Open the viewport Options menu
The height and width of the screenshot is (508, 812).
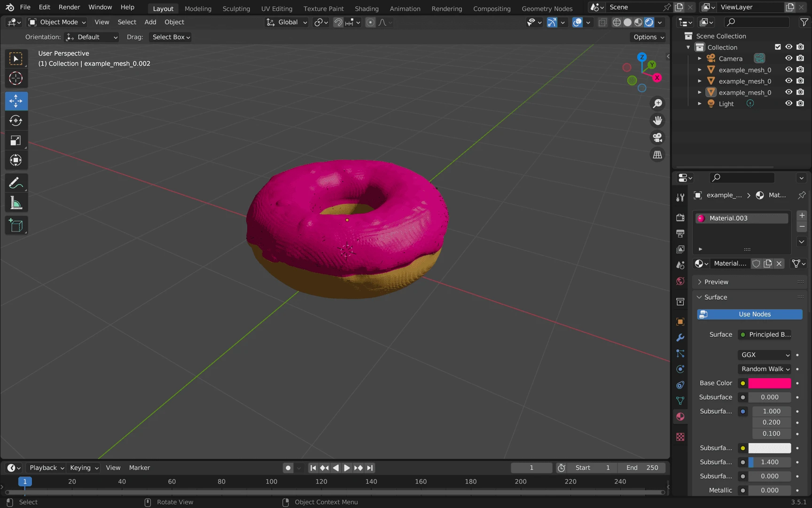648,37
